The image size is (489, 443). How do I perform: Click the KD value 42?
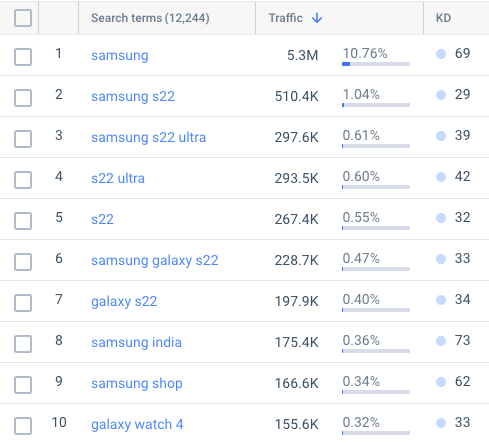[x=463, y=176]
